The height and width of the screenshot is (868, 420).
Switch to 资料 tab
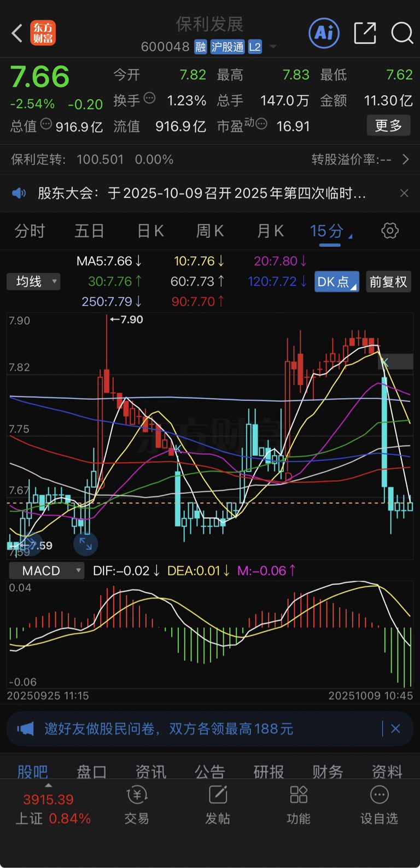(387, 771)
